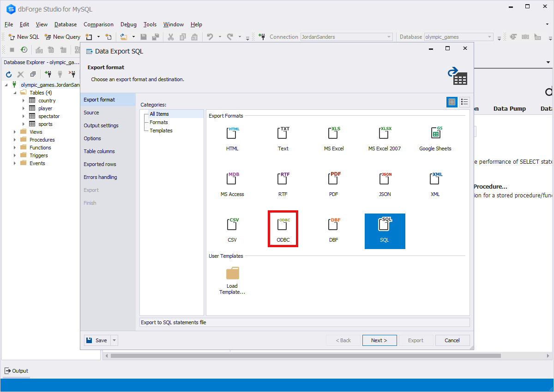
Task: Open the Tools menu
Action: pos(150,24)
